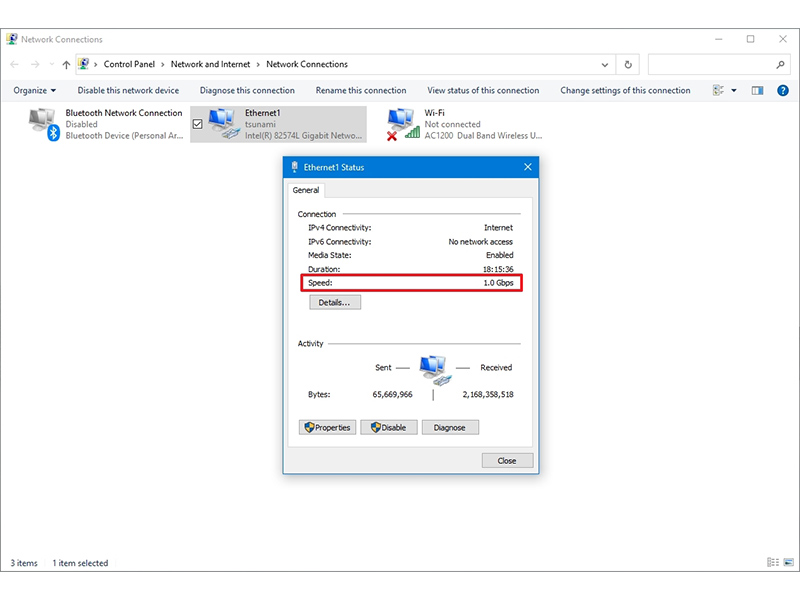Click IPv4 Connectivity value Internet
The height and width of the screenshot is (600, 800).
click(498, 228)
